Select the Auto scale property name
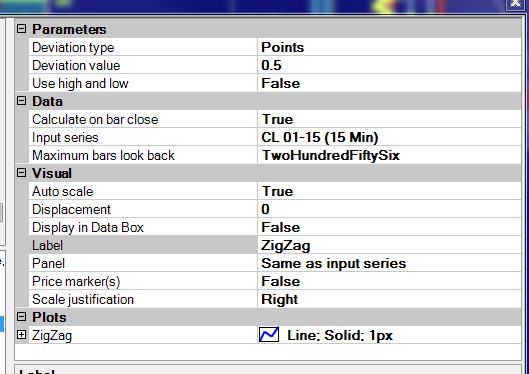This screenshot has height=374, width=529. click(x=62, y=191)
